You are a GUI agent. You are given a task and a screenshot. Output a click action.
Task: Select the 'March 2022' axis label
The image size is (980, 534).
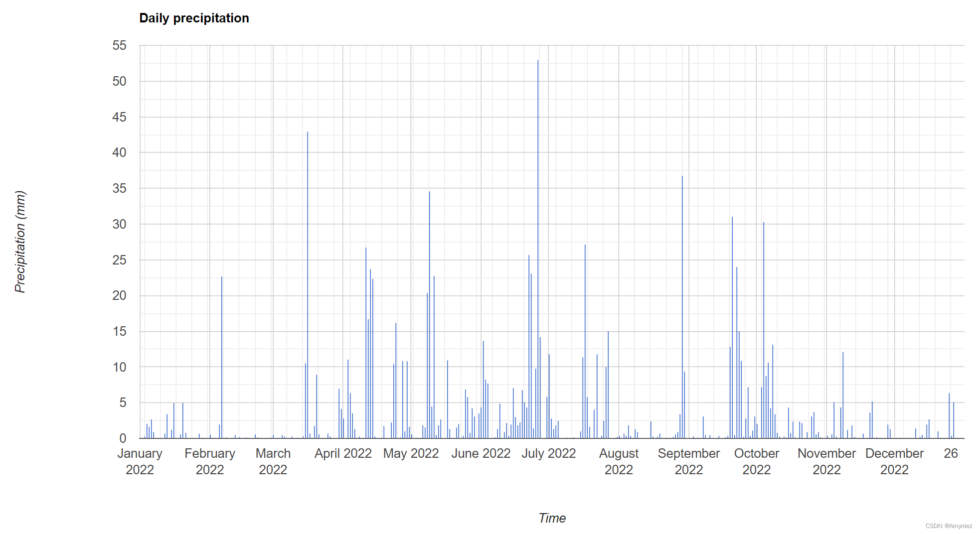coord(273,461)
